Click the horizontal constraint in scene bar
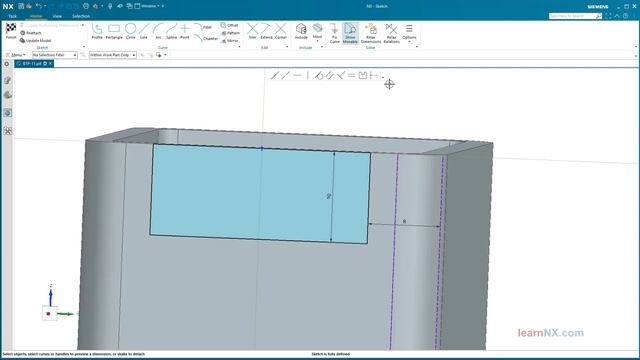Viewport: 640px width, 360px height. click(x=297, y=76)
